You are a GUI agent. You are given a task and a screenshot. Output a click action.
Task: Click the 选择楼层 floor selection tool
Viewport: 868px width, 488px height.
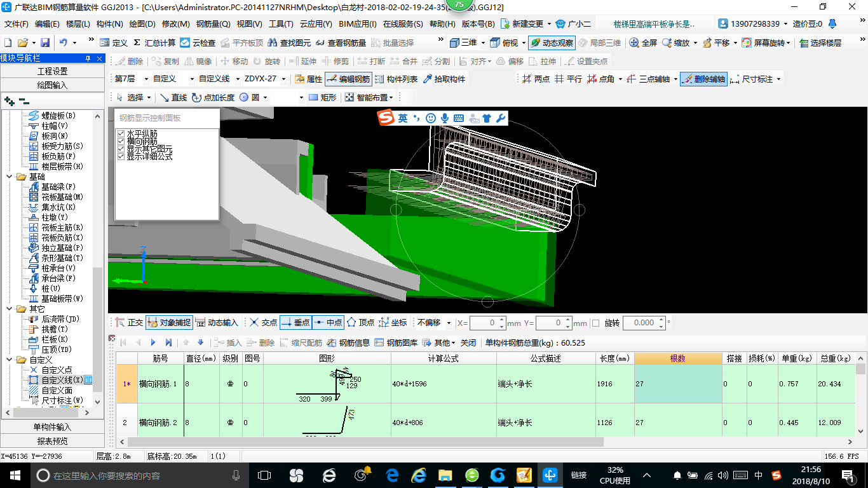[820, 43]
